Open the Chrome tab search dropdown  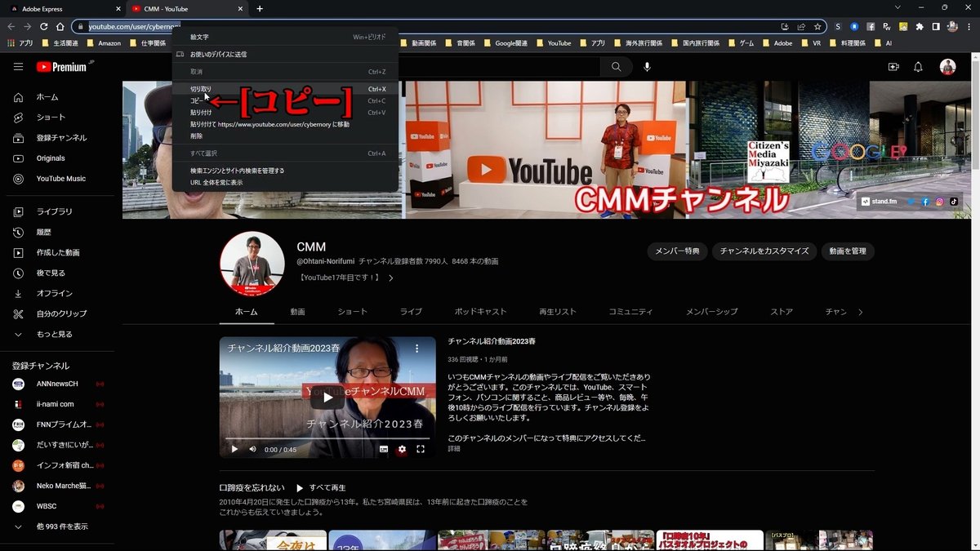tap(898, 7)
